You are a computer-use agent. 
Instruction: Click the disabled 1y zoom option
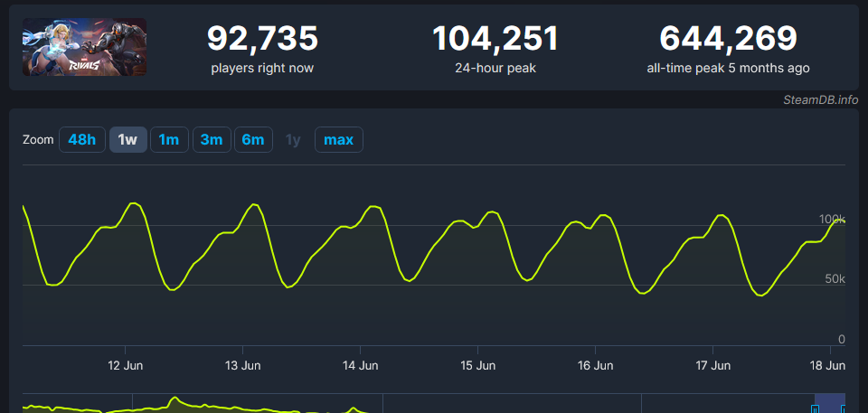(x=293, y=139)
